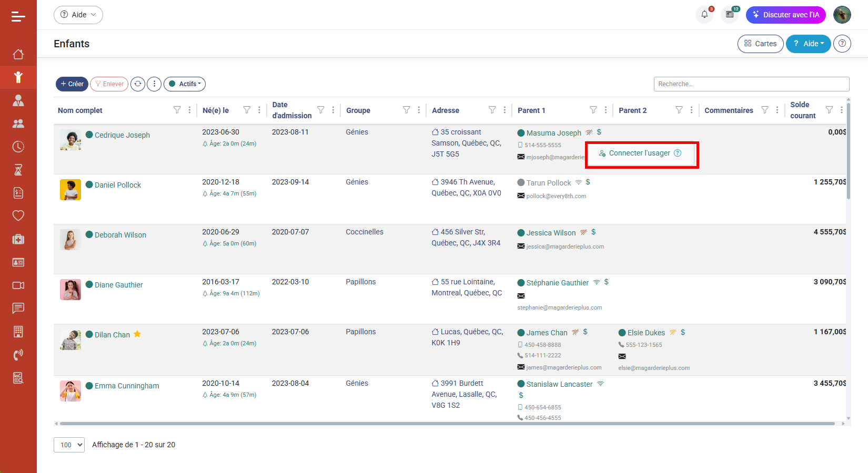Screen dimensions: 868x473
Task: Toggle favorite star beside Dilan Chan
Action: pos(137,334)
